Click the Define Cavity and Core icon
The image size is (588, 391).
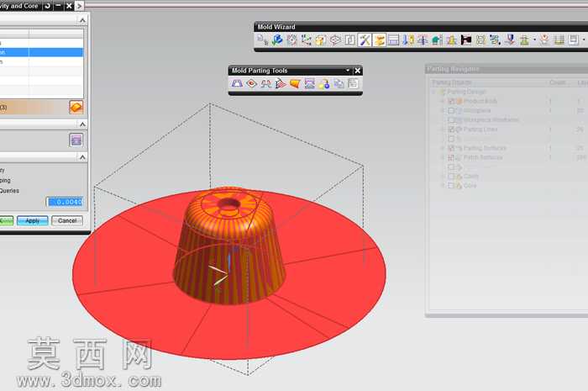coord(309,83)
